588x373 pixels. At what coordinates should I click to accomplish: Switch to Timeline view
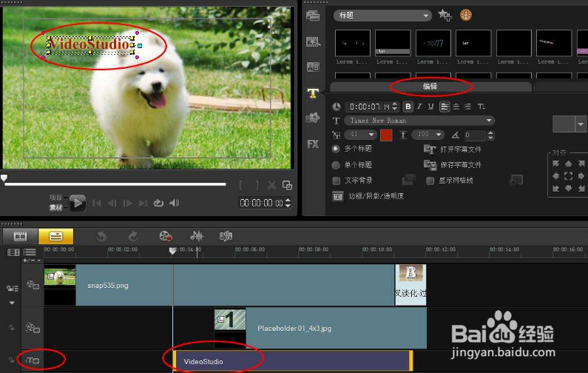click(56, 236)
